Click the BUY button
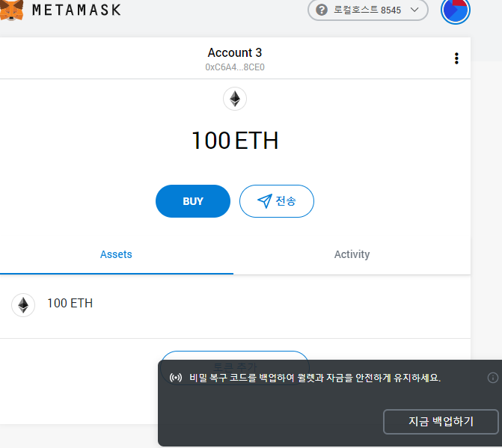 click(193, 201)
